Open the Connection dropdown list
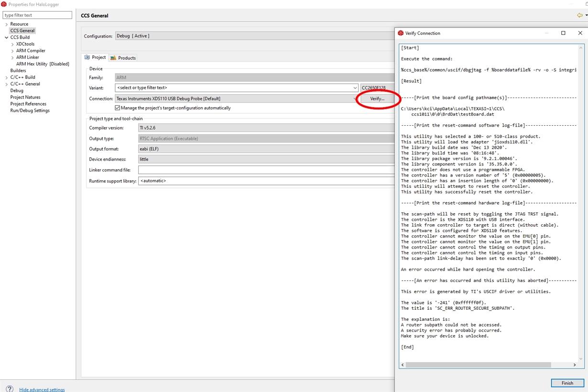 click(x=355, y=98)
